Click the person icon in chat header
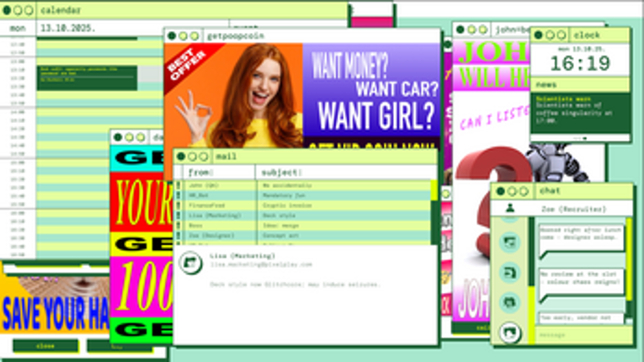This screenshot has height=362, width=644. point(509,209)
